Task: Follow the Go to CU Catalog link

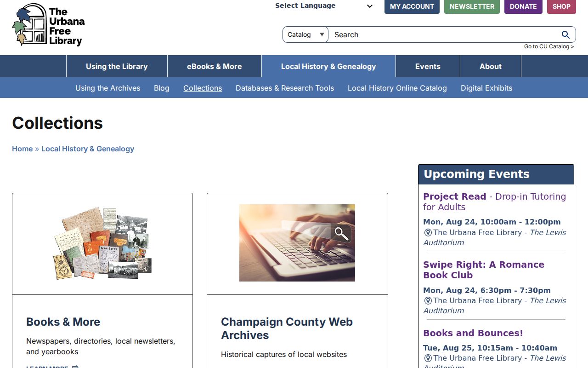Action: [x=549, y=46]
